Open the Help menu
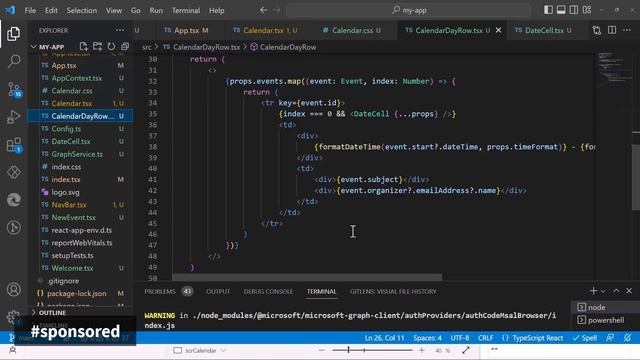 click(217, 11)
